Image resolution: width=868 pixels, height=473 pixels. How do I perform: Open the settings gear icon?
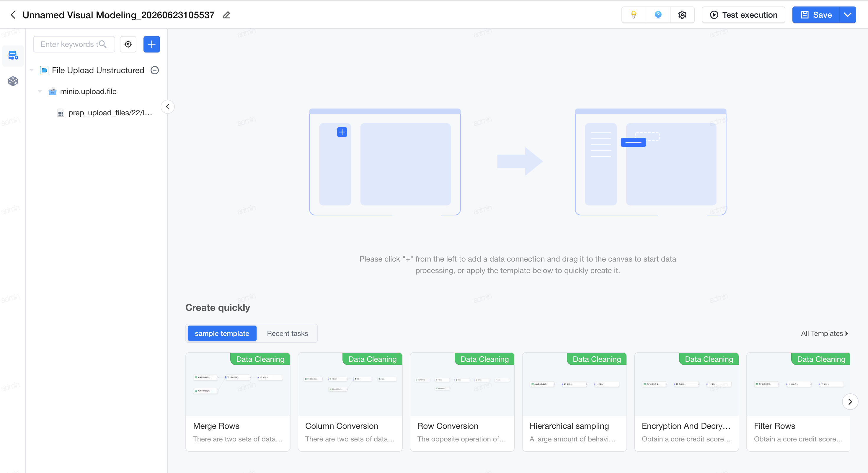pyautogui.click(x=682, y=15)
